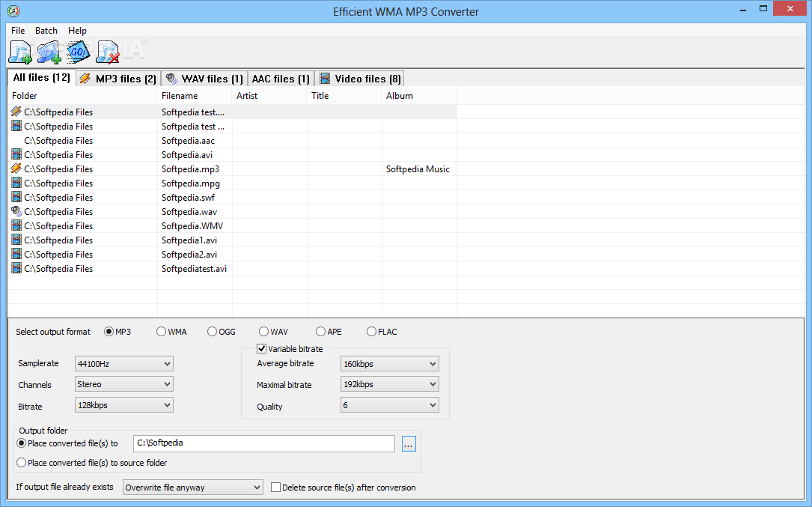Sort by the Title column header
Viewport: 812px width, 507px height.
point(344,95)
